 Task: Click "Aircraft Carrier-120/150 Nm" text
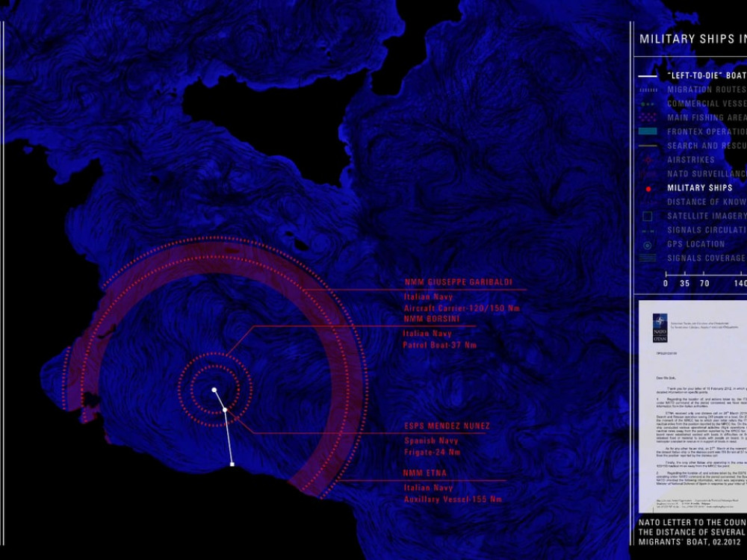(462, 308)
